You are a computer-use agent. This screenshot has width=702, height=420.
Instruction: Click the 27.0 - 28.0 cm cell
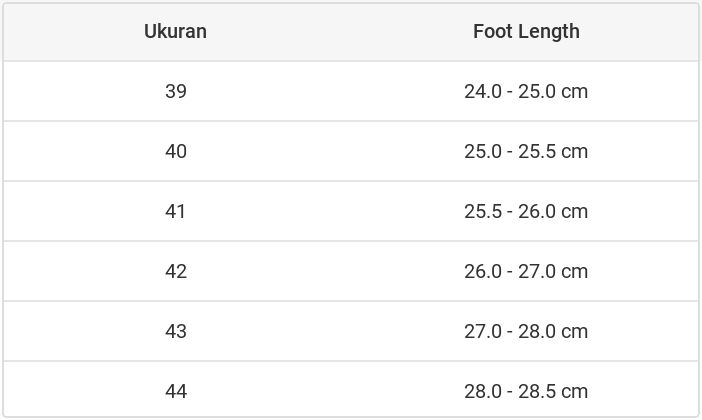(x=526, y=331)
